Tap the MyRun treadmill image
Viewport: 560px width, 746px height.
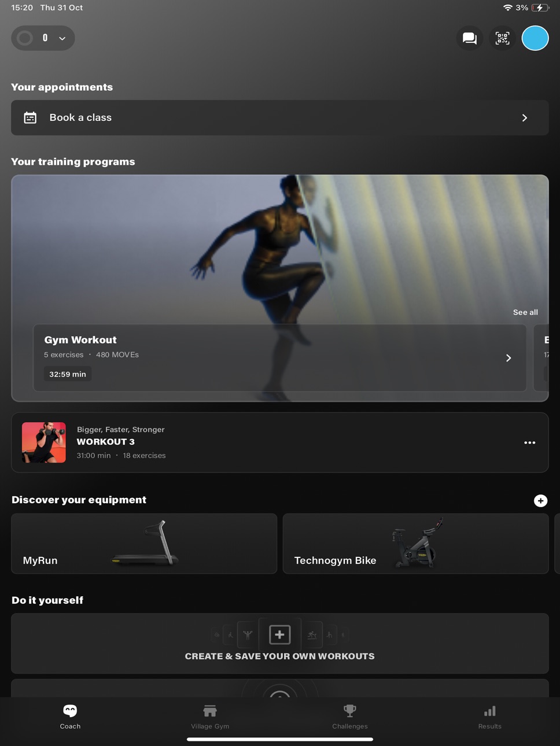[x=146, y=542]
